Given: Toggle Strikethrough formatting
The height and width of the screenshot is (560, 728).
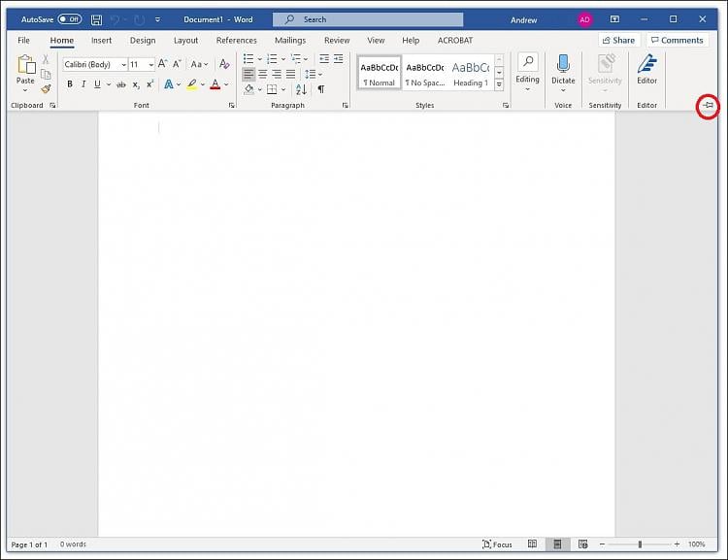Looking at the screenshot, I should [120, 84].
